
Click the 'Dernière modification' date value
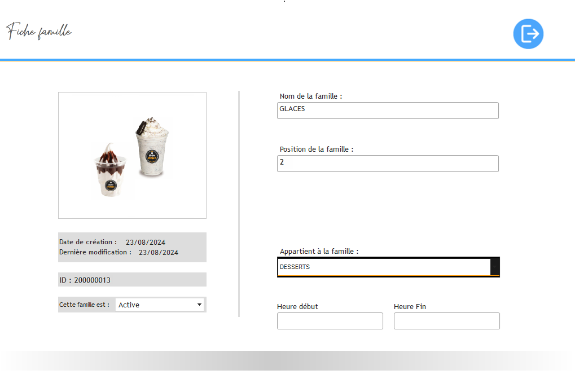[159, 253]
